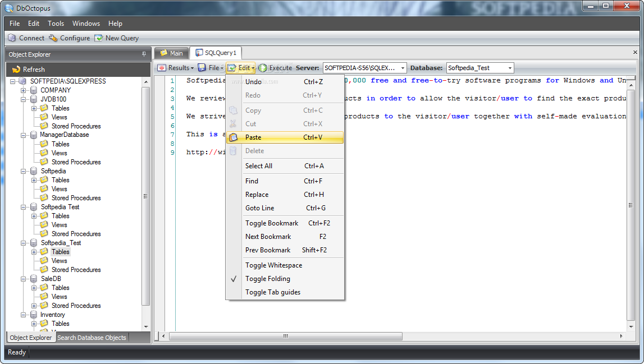Screen dimensions: 644x364
Task: Switch to the Object Explorer bottom tab
Action: click(31, 337)
